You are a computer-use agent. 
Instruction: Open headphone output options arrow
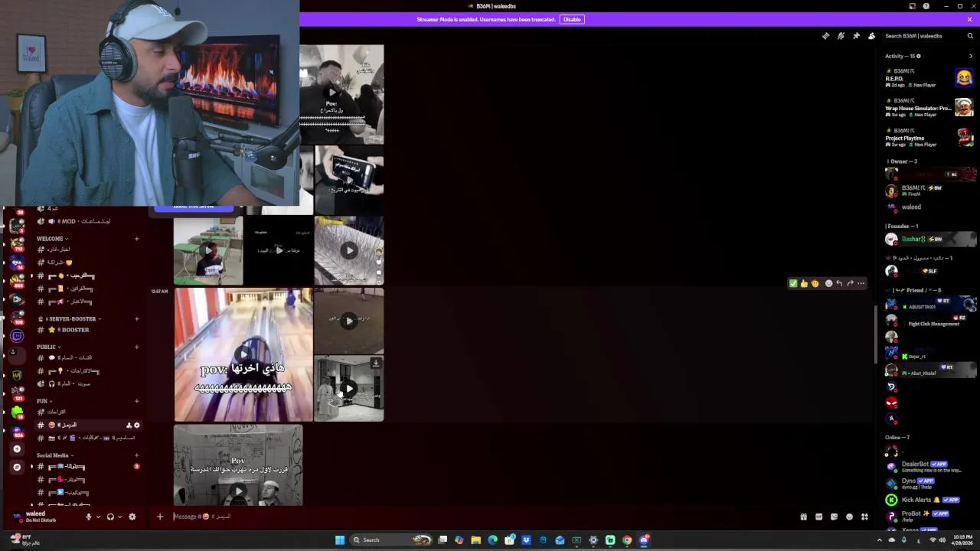click(119, 517)
